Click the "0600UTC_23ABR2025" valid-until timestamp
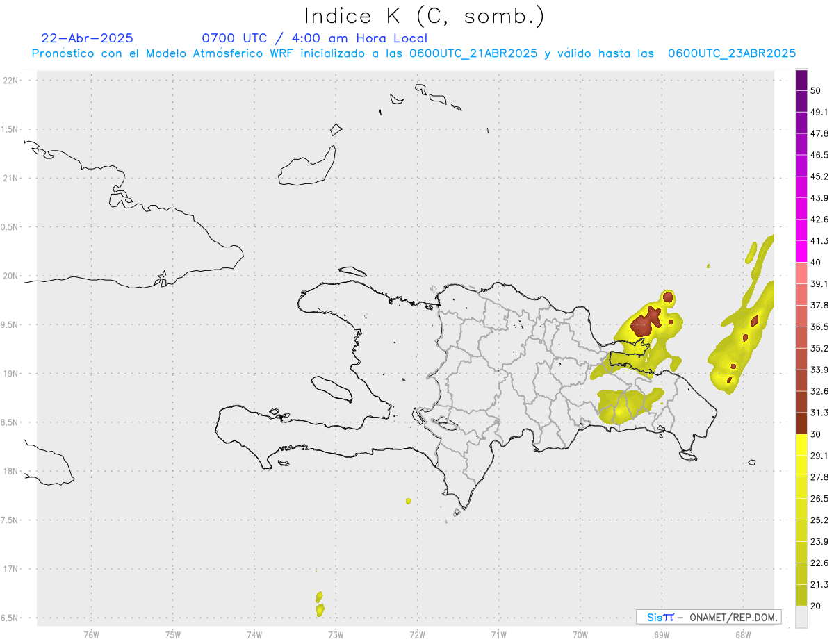This screenshot has width=834, height=644. tap(732, 53)
